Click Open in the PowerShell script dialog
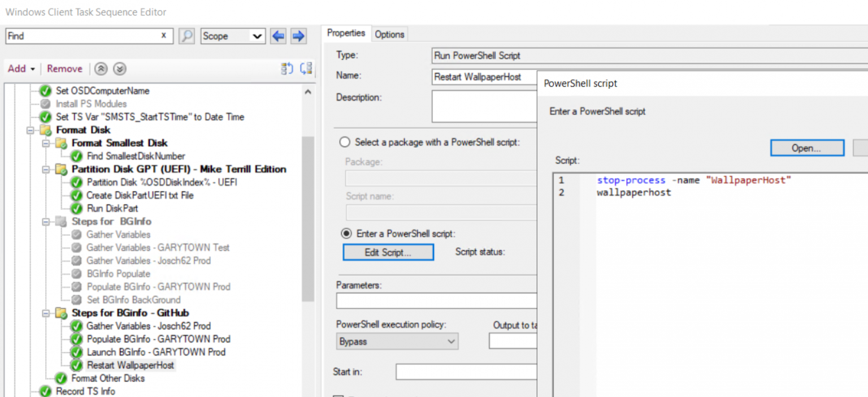Screen dimensions: 868x397 806,148
